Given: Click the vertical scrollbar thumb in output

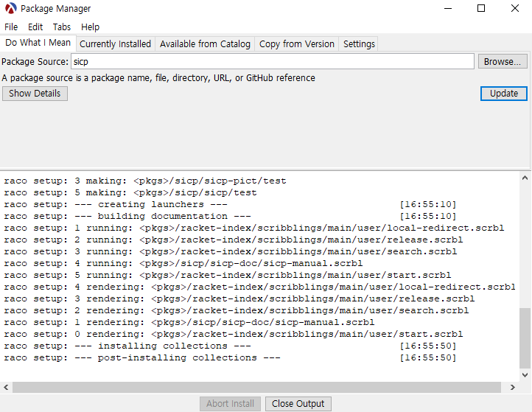Looking at the screenshot, I should pyautogui.click(x=525, y=338).
